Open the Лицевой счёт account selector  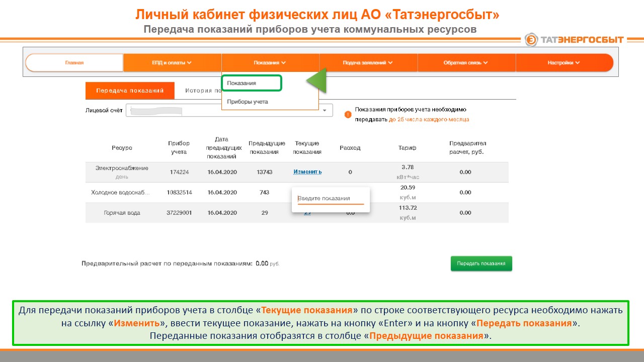(229, 111)
